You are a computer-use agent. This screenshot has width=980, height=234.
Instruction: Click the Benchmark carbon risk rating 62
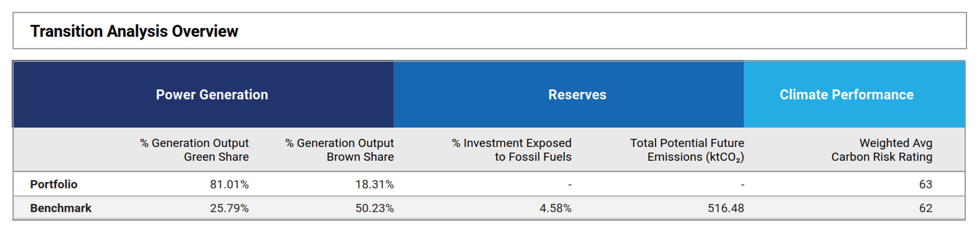(x=925, y=208)
